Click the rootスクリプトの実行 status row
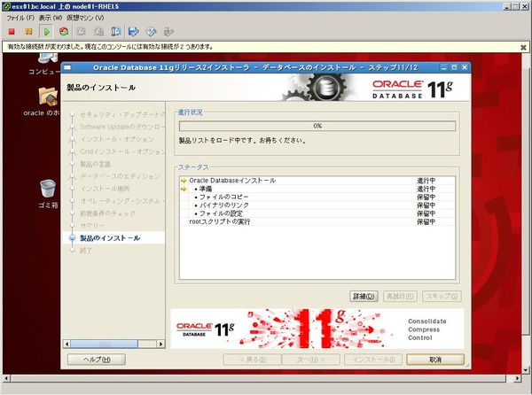 (317, 221)
